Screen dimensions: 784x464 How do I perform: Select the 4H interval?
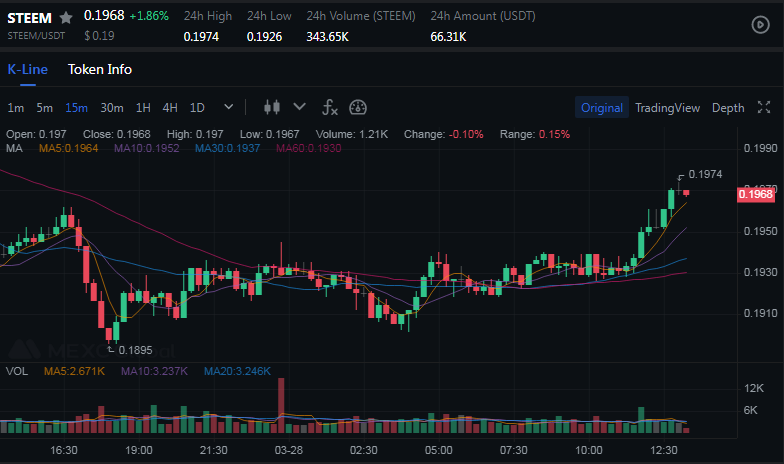point(170,108)
